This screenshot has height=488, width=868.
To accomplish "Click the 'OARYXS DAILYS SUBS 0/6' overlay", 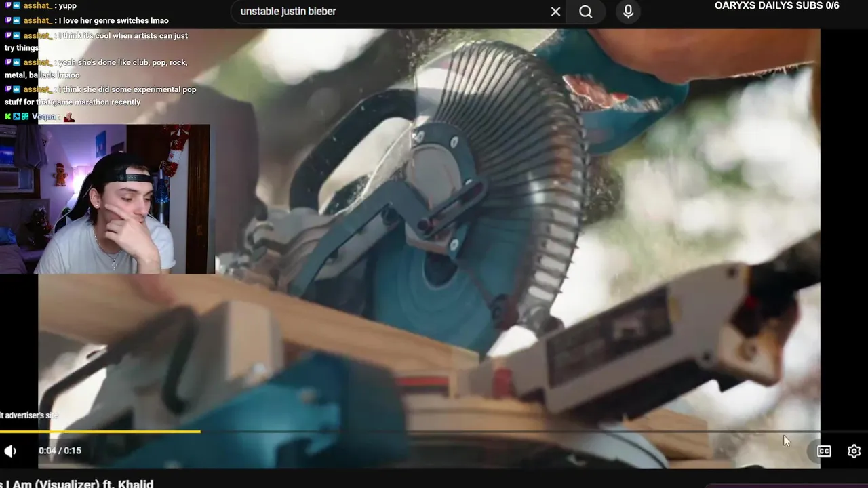I will tap(776, 5).
